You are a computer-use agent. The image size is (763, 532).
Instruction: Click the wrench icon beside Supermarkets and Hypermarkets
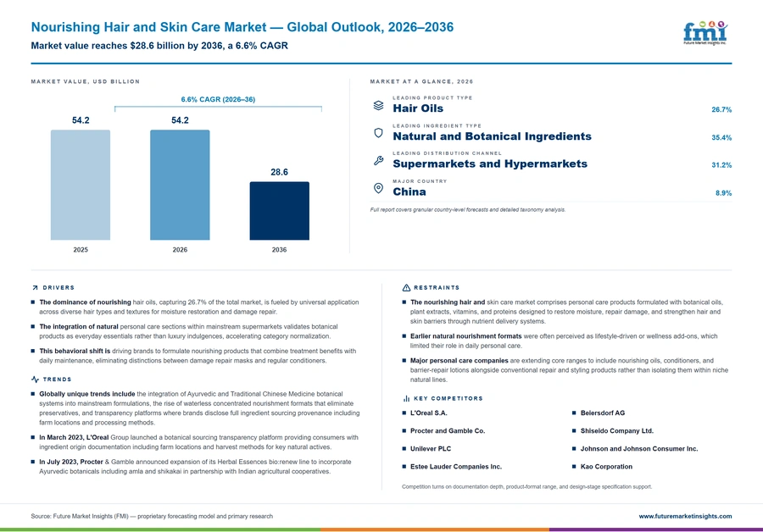click(x=378, y=160)
